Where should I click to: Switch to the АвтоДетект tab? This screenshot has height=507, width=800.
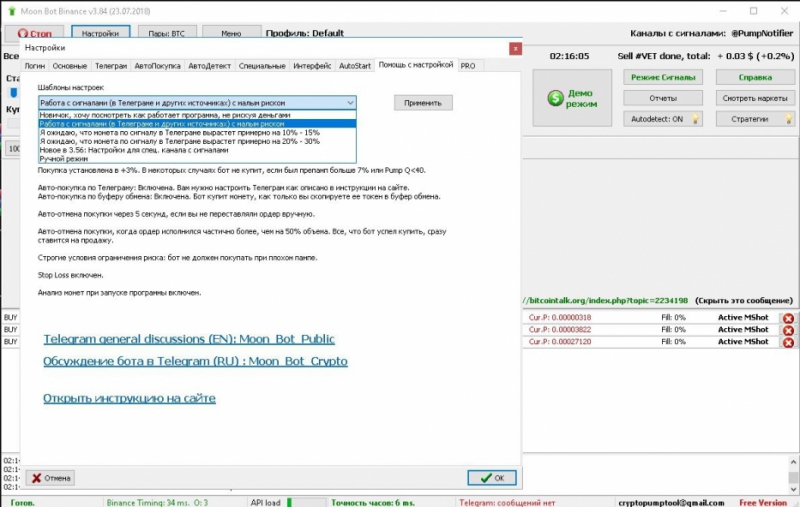click(209, 66)
